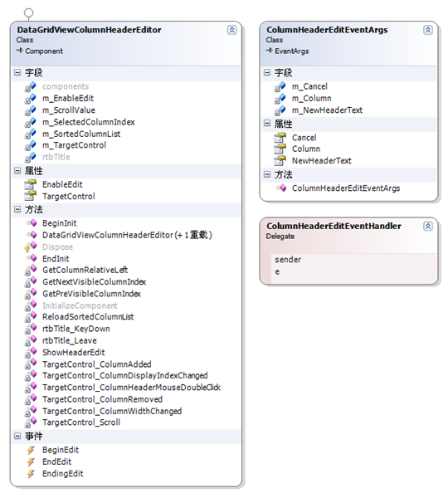Screen dimensions: 448x498
Task: Collapse the ColumnHeaderEditEventArgs class box
Action: [x=428, y=30]
